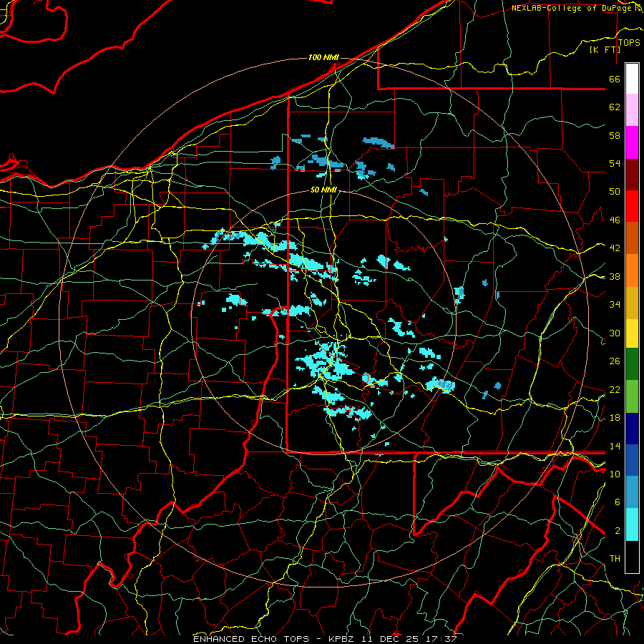Viewport: 644px width, 644px height.
Task: Pick the light orange legend block
Action: [x=632, y=270]
